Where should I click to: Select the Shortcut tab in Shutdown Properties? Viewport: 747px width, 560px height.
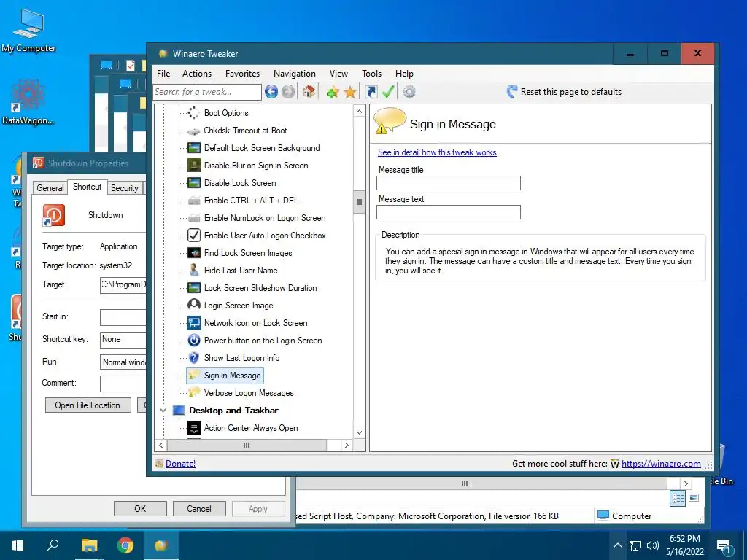[88, 187]
